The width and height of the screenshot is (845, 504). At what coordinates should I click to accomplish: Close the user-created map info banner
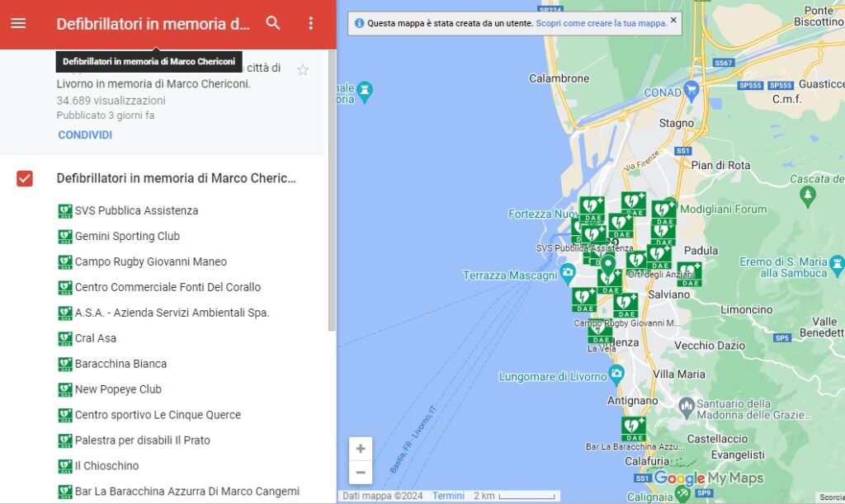pyautogui.click(x=673, y=20)
